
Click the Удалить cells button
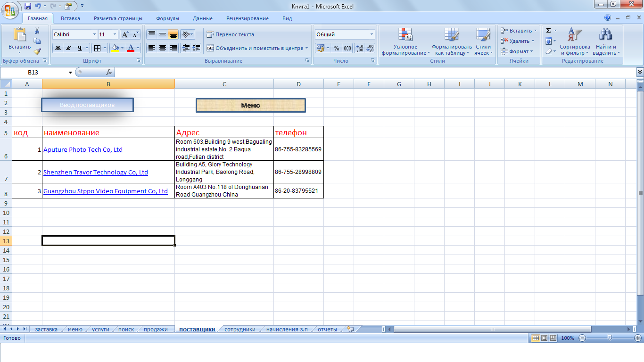pyautogui.click(x=517, y=41)
